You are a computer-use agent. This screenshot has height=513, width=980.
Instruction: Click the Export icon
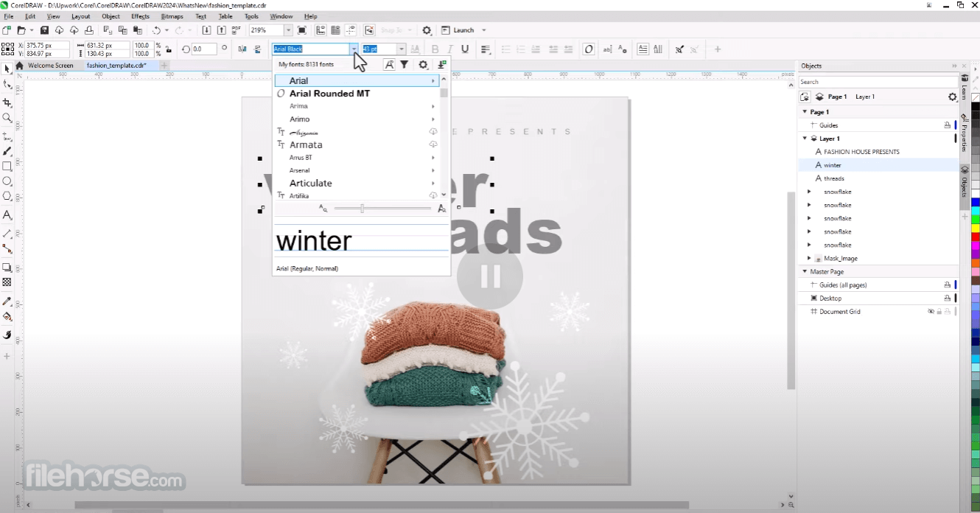[221, 30]
